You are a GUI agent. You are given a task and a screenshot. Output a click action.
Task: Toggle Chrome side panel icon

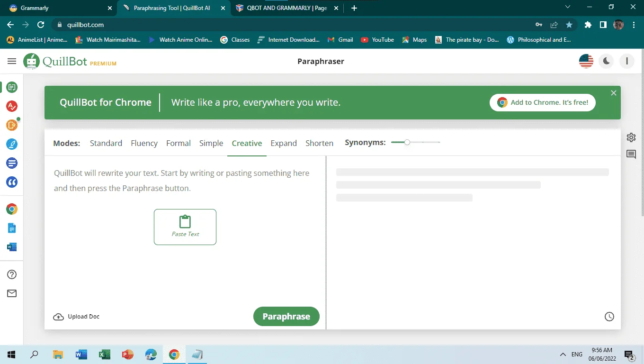pos(603,25)
